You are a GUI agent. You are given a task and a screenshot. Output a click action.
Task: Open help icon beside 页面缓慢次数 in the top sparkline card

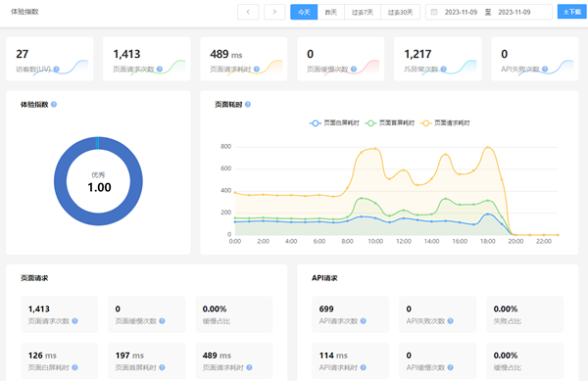353,69
